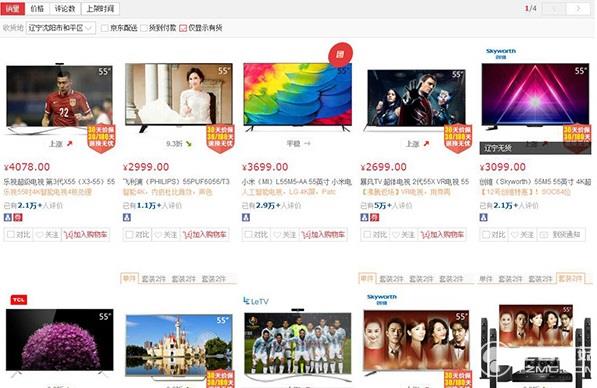The width and height of the screenshot is (597, 388).
Task: Click the red badge icon under the ¥2699 TV reviews
Action: coord(375,217)
